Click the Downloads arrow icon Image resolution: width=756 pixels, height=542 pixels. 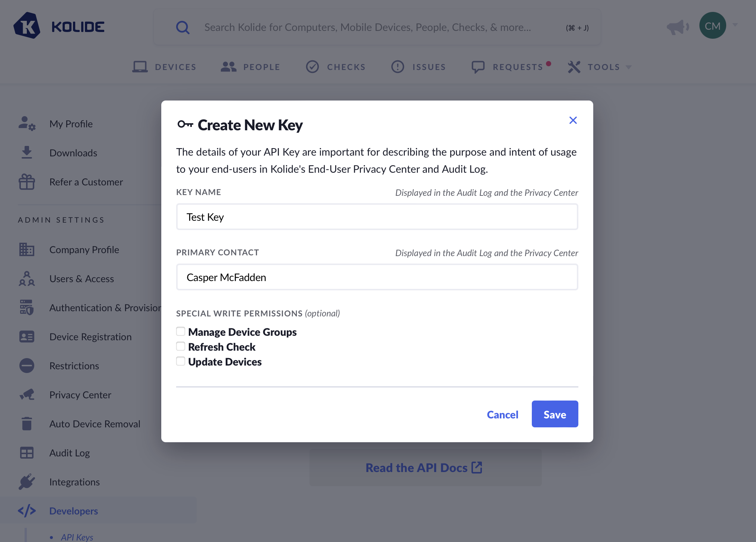coord(27,153)
